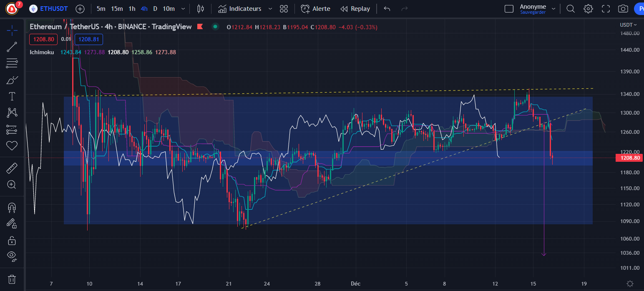Open the candlestick chart style icon
Image resolution: width=644 pixels, height=291 pixels.
click(x=200, y=8)
